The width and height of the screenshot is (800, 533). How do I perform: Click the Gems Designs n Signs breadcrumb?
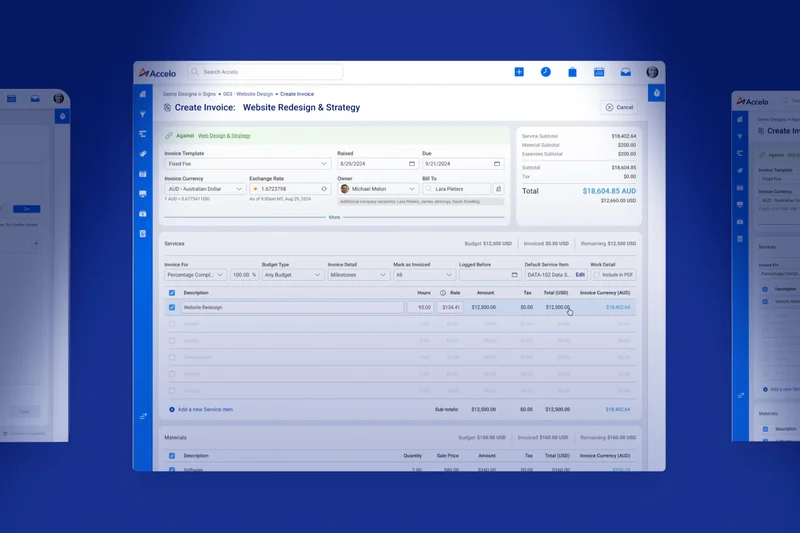pos(190,93)
